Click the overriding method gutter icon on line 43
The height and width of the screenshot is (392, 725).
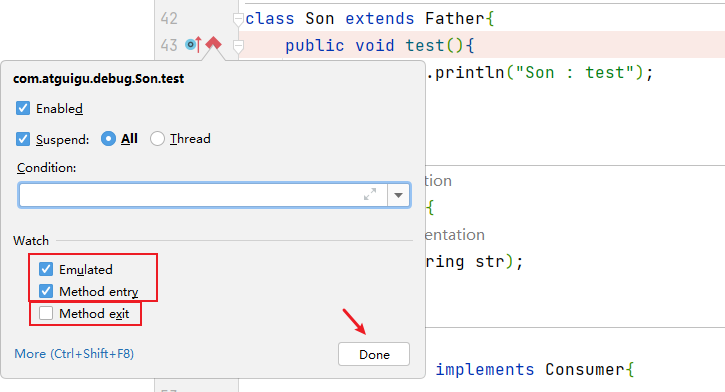pyautogui.click(x=193, y=44)
